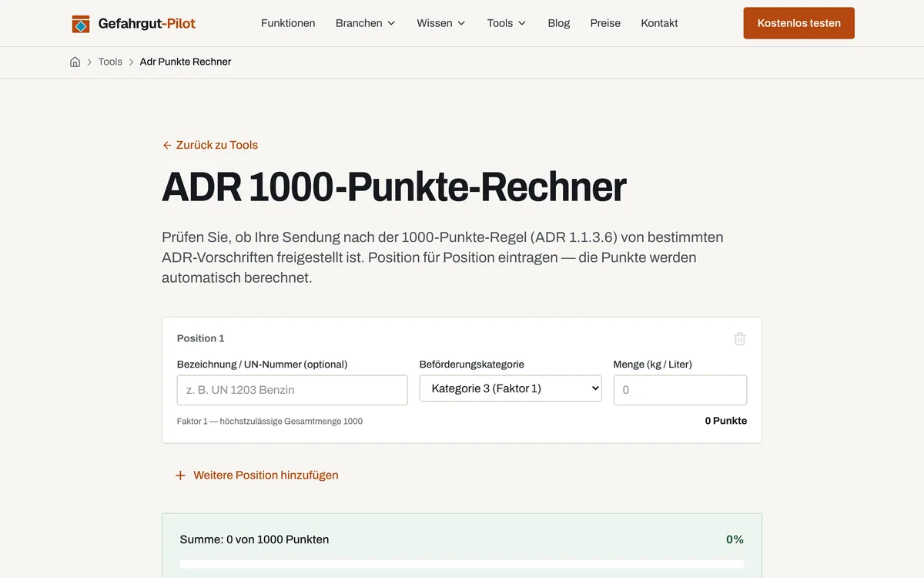The height and width of the screenshot is (578, 924).
Task: Click the back arrow before Zurück zu Tools
Action: [x=167, y=145]
